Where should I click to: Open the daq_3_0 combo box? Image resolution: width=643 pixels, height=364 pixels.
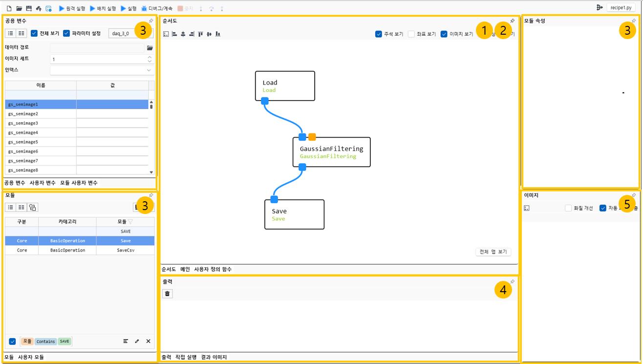(x=130, y=34)
